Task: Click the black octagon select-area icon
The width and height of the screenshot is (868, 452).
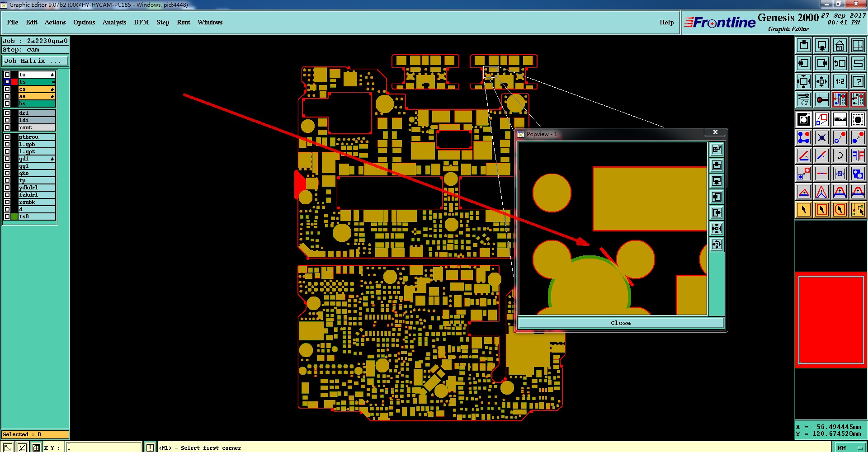Action: tap(858, 119)
